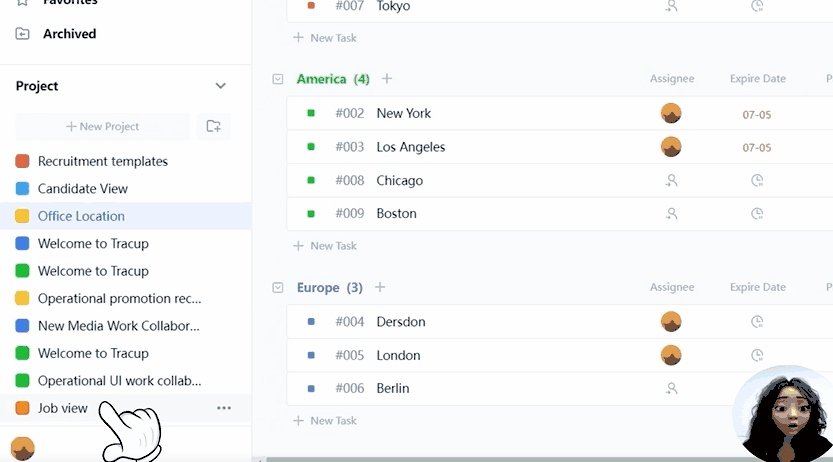Select the Candidate View project
The height and width of the screenshot is (462, 833).
point(82,189)
